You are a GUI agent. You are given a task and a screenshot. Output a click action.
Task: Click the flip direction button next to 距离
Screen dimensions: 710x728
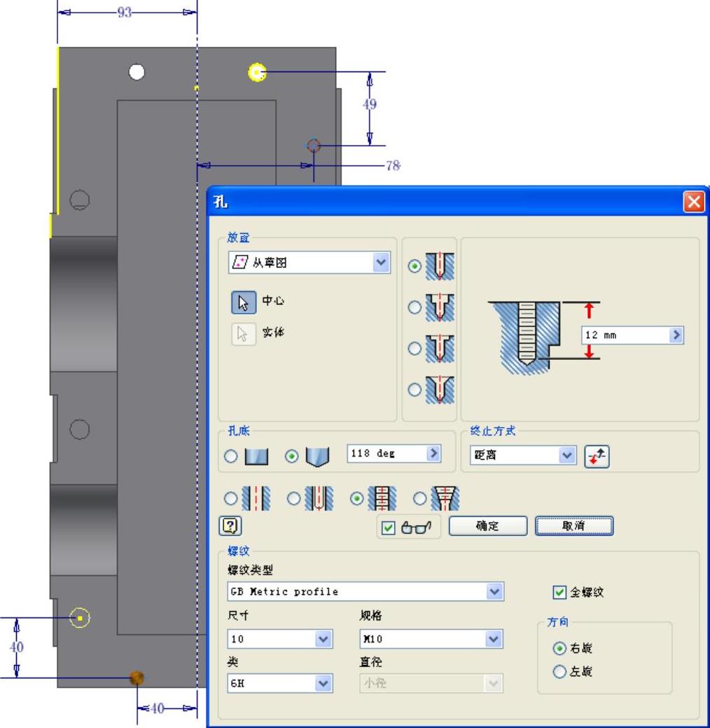pos(597,456)
